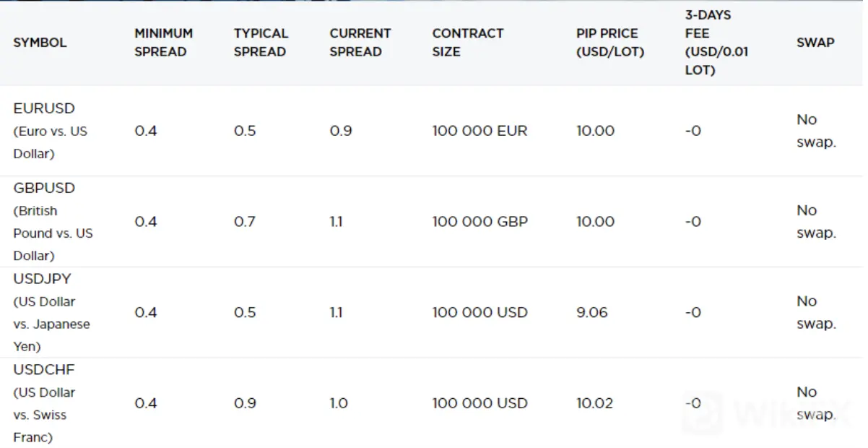Click EURUSD current spread 0.9

point(341,131)
